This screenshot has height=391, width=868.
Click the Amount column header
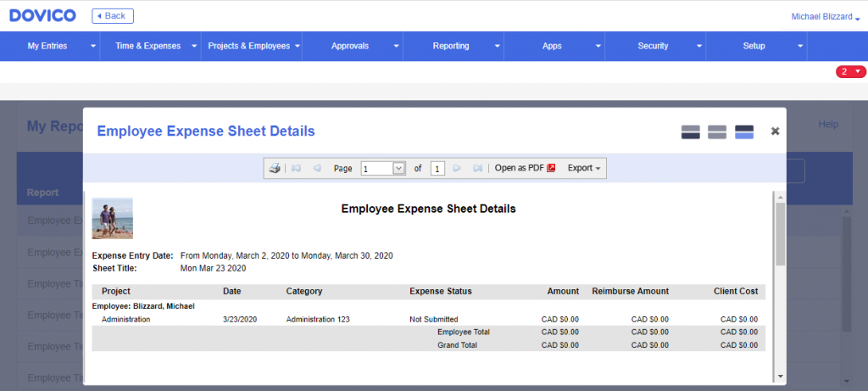(563, 291)
